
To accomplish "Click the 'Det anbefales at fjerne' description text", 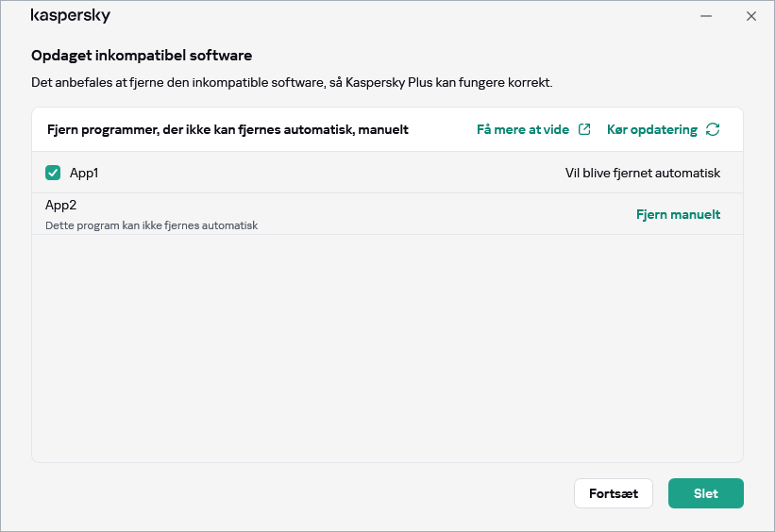I will pos(292,83).
